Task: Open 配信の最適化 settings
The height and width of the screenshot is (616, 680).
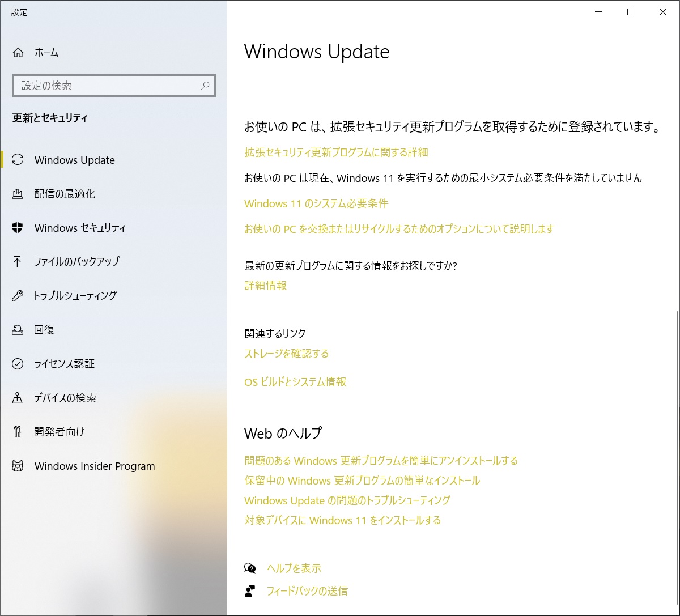Action: pos(113,194)
